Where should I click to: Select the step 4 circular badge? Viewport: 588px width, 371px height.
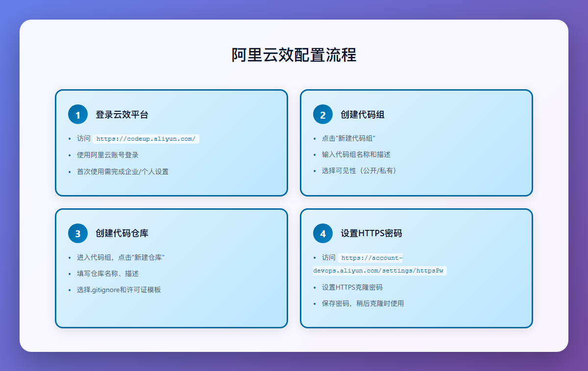(x=322, y=234)
